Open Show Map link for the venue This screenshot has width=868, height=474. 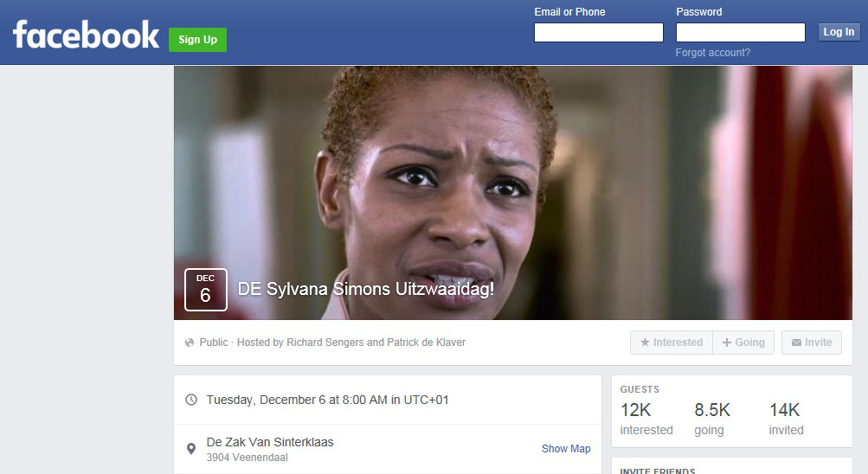(x=566, y=449)
